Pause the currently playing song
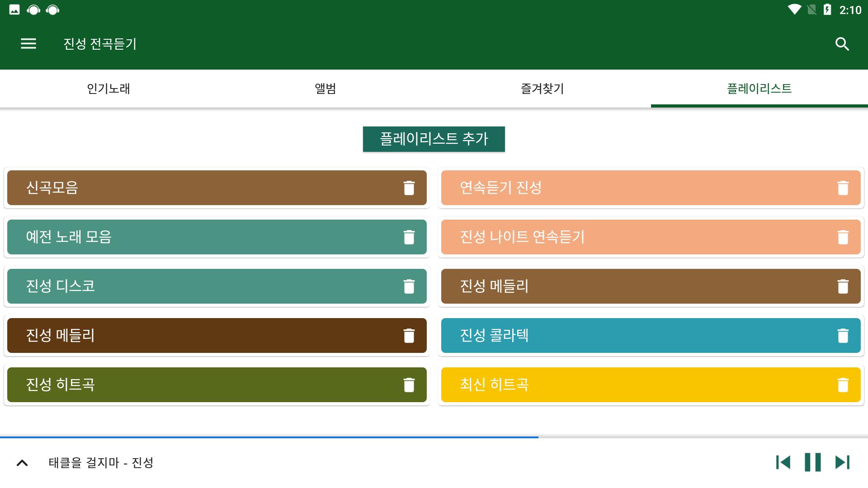 coord(812,462)
